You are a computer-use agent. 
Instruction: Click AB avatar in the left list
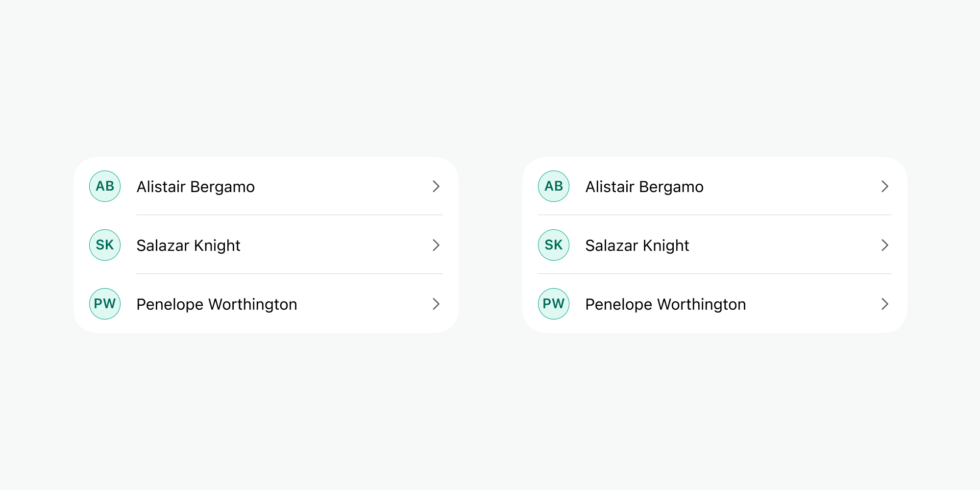tap(105, 186)
